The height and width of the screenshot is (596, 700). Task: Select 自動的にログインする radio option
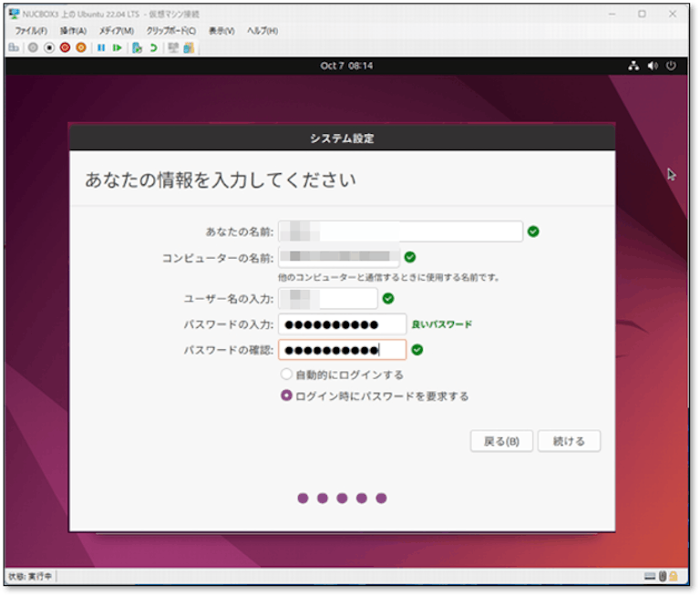click(x=286, y=375)
